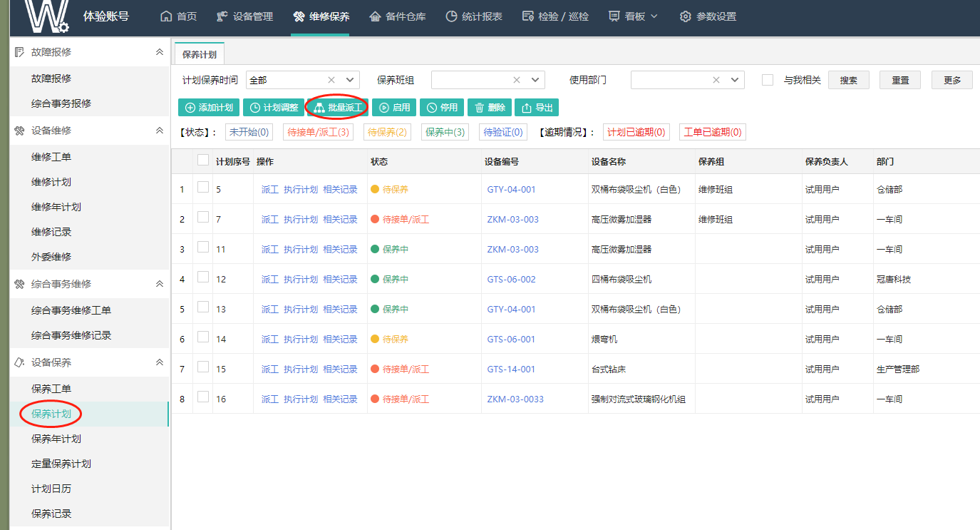Image resolution: width=980 pixels, height=530 pixels.
Task: Open 维修工单 in the sidebar
Action: 51,157
